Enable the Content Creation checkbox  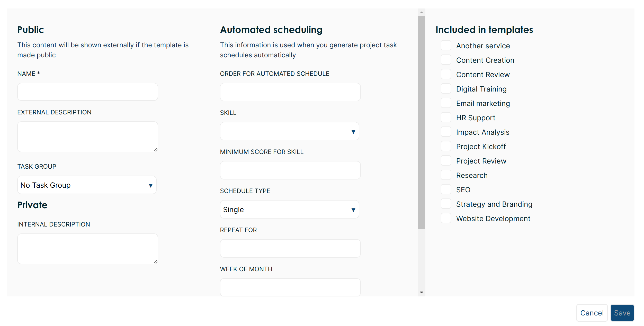pyautogui.click(x=446, y=60)
